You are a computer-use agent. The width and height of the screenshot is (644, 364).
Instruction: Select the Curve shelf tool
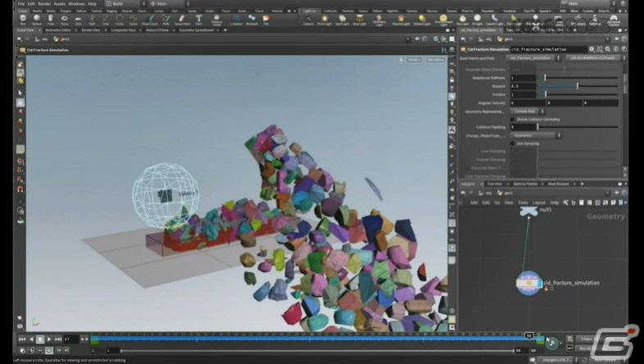133,20
